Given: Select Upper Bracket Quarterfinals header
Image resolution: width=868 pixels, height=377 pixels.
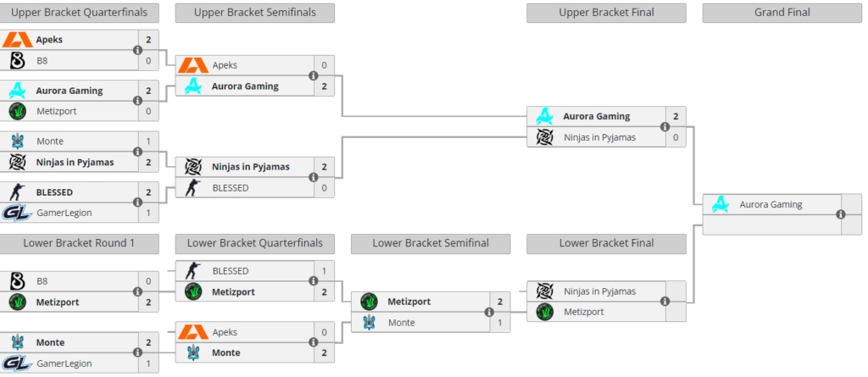Looking at the screenshot, I should pos(80,13).
